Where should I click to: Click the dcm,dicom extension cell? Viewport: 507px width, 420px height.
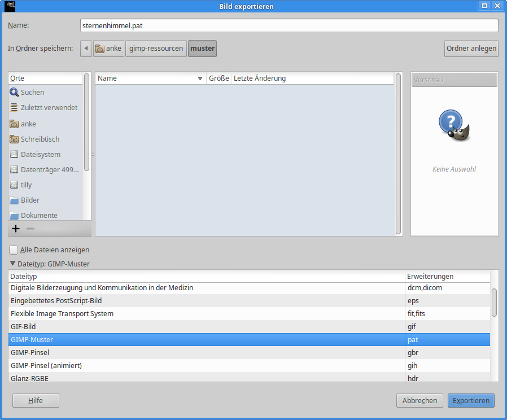tap(448, 288)
